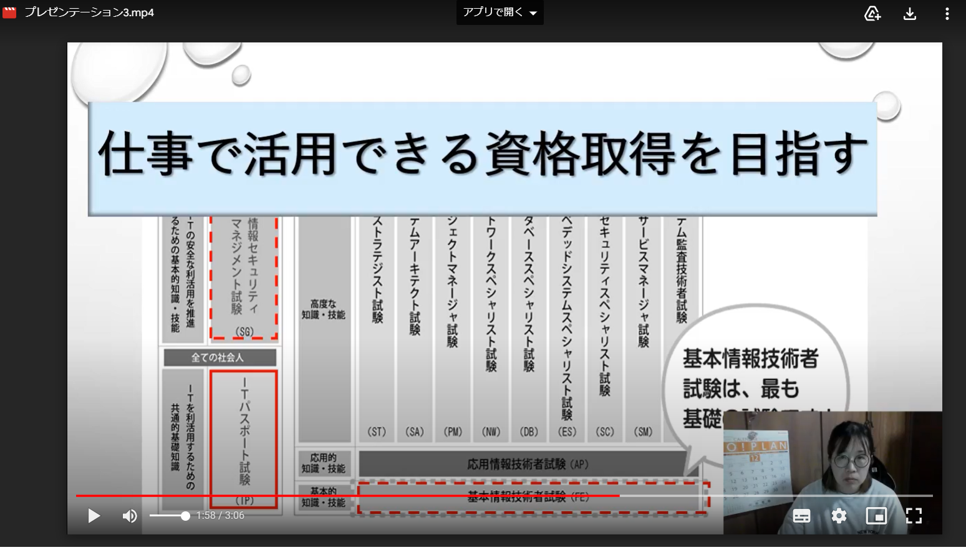This screenshot has height=560, width=966.
Task: Enter fullscreen mode
Action: [x=914, y=516]
